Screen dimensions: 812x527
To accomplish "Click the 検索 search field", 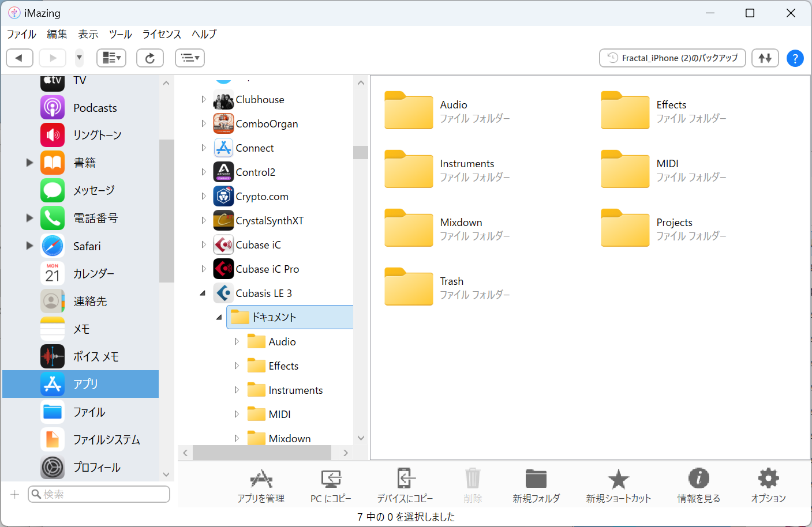I will (x=99, y=494).
